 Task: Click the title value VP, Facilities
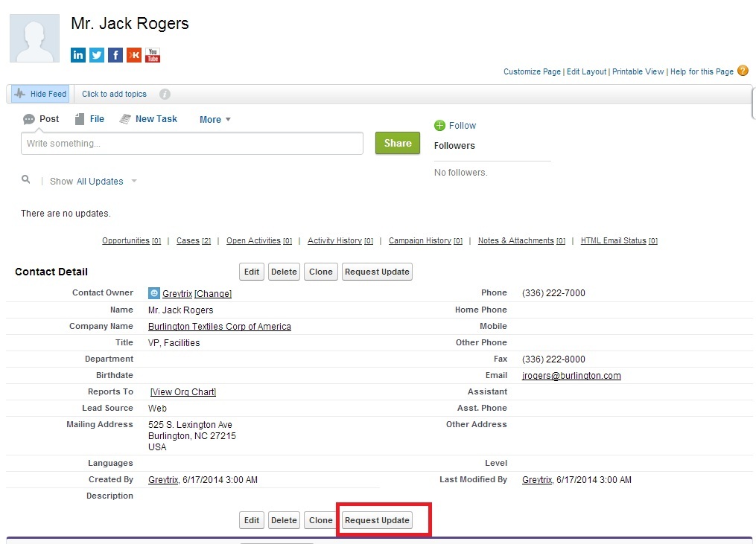pyautogui.click(x=174, y=342)
